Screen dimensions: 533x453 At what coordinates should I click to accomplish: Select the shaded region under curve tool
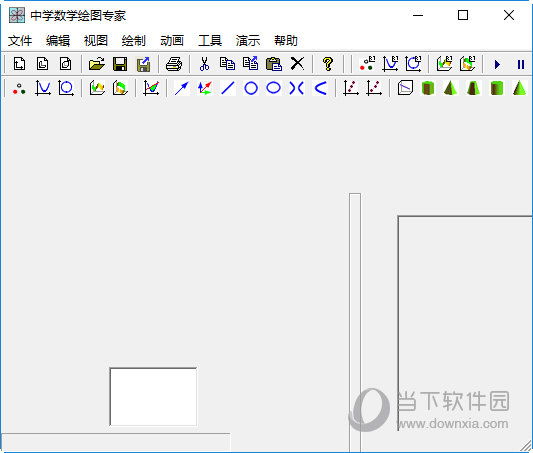click(151, 88)
